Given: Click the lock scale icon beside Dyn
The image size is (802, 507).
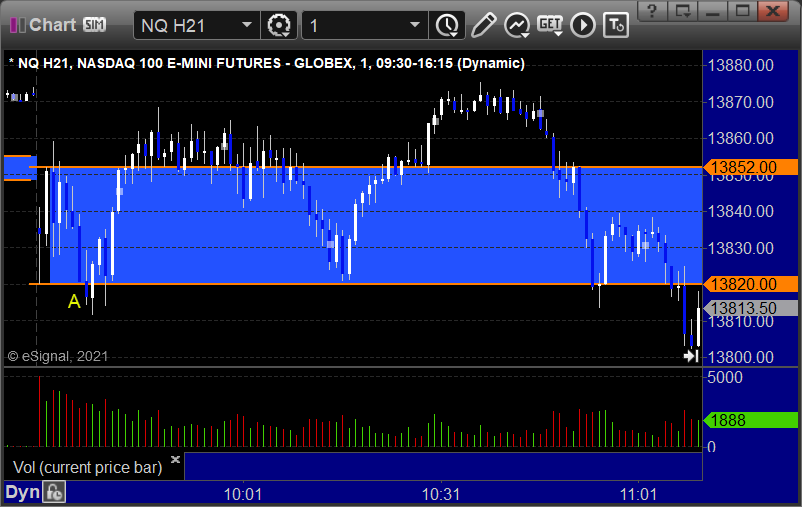Looking at the screenshot, I should coord(54,493).
